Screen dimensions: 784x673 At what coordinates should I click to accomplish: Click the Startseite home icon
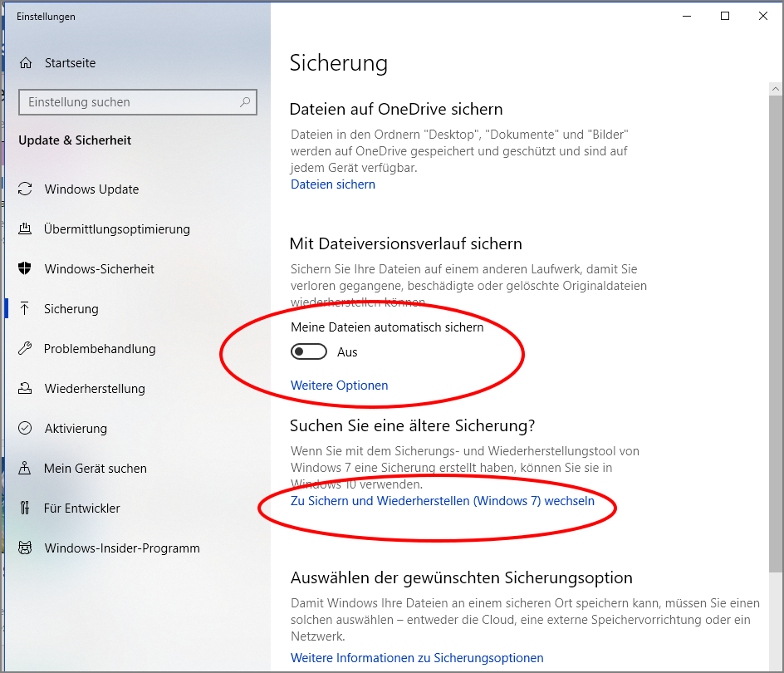point(26,63)
